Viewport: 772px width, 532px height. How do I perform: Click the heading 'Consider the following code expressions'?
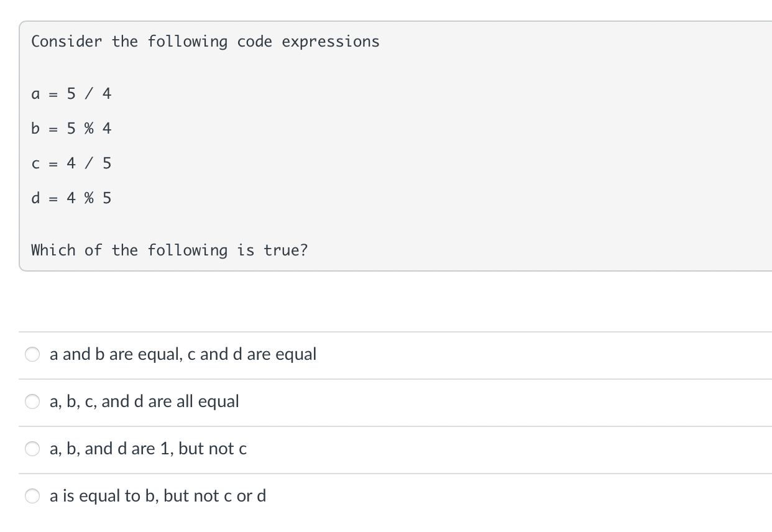click(x=206, y=41)
